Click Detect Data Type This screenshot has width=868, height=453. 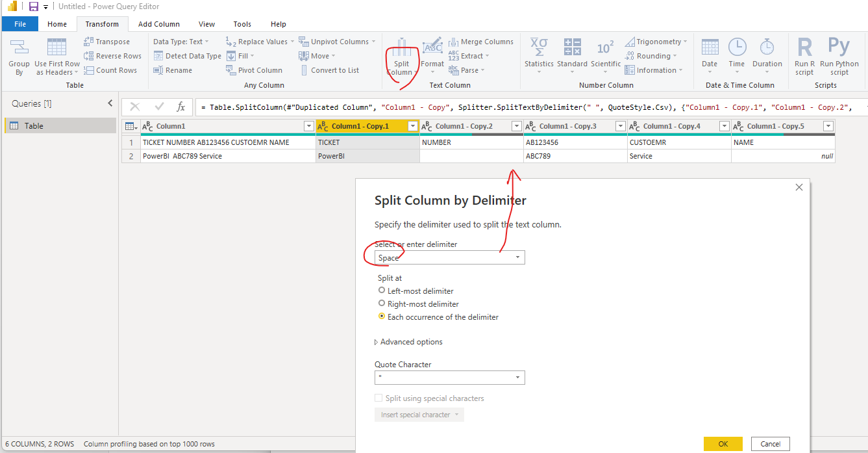tap(188, 56)
